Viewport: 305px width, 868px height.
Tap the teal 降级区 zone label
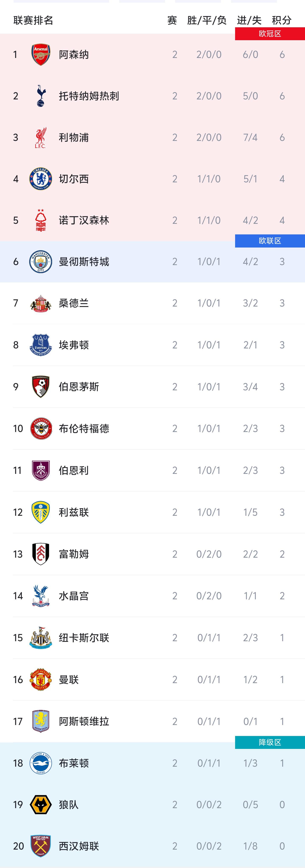(270, 742)
